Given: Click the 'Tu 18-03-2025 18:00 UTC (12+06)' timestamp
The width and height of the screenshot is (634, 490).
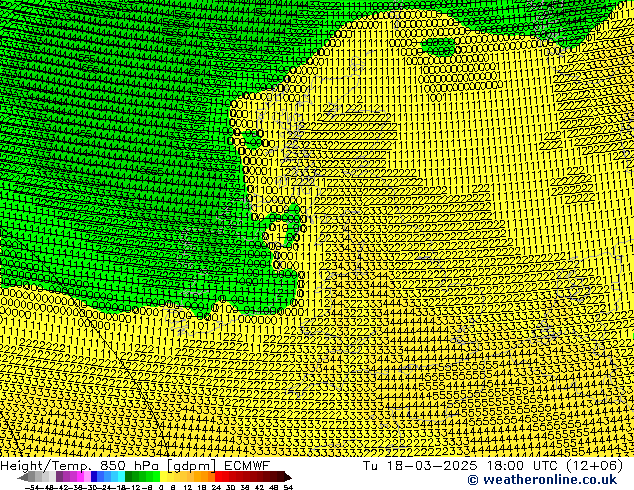Looking at the screenshot, I should 493,465.
